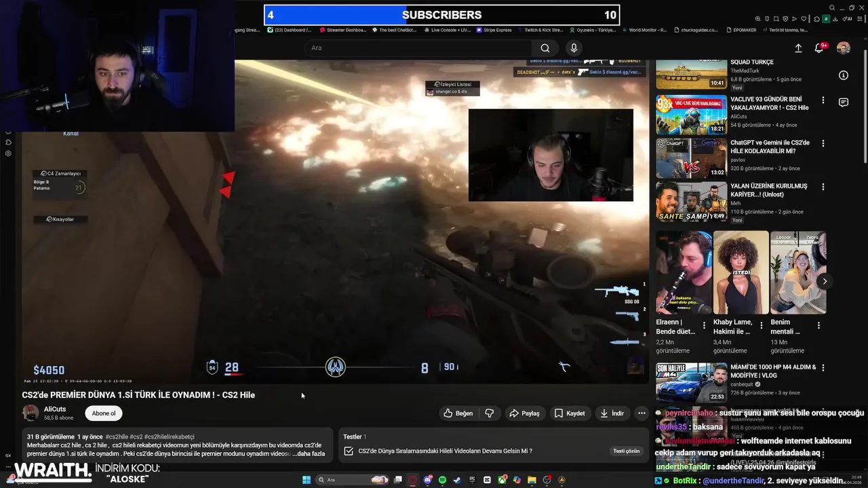Viewport: 868px width, 488px height.
Task: Click the video title CS2'de PREMİER DÜNYA
Action: click(x=138, y=394)
